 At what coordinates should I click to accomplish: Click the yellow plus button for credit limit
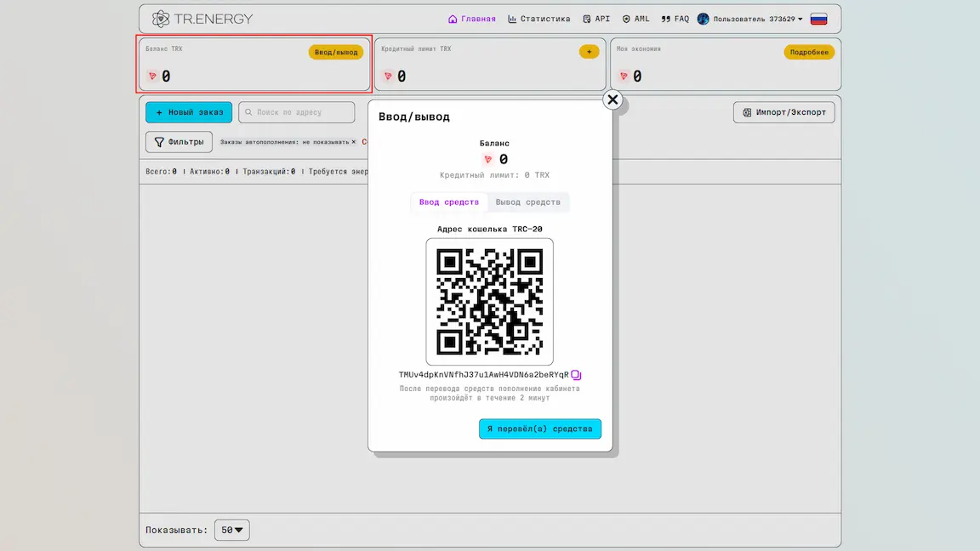[589, 52]
